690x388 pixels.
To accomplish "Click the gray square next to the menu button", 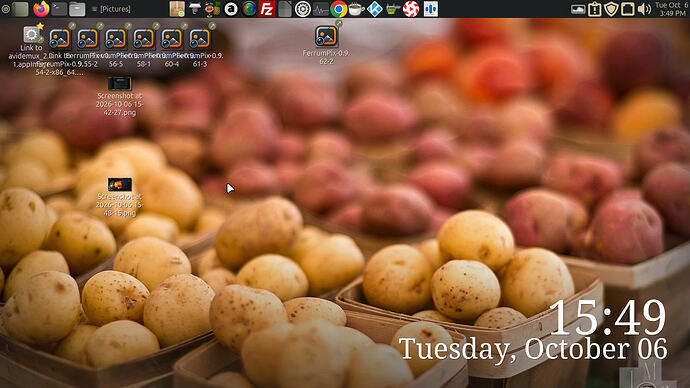I will coord(20,9).
